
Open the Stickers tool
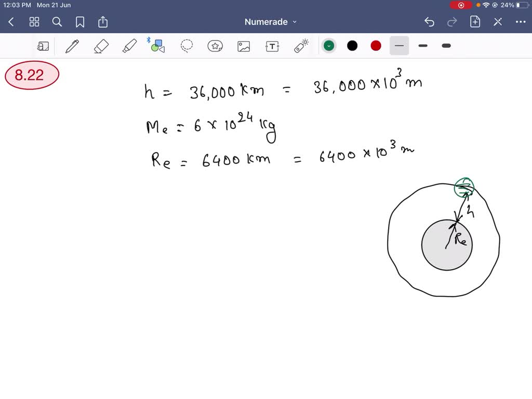[x=215, y=46]
